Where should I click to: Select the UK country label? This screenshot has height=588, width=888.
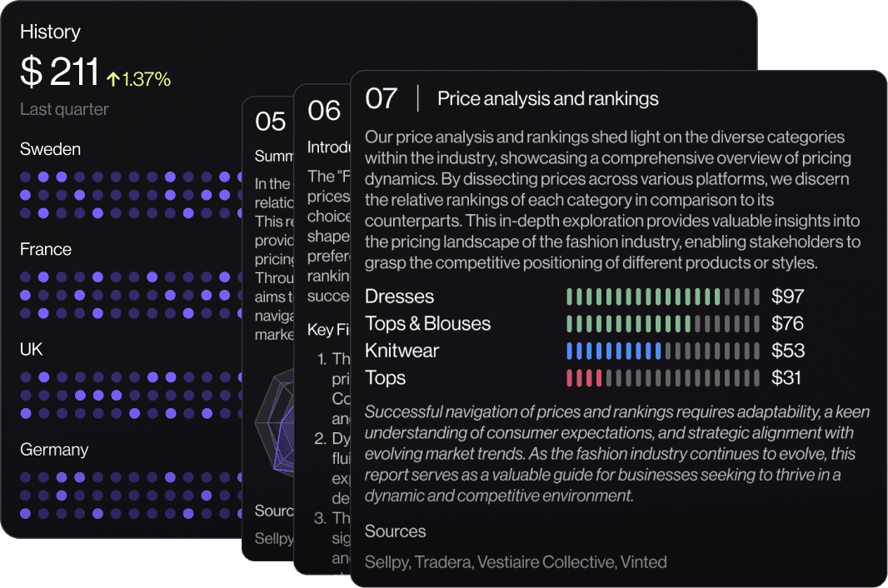(x=31, y=349)
